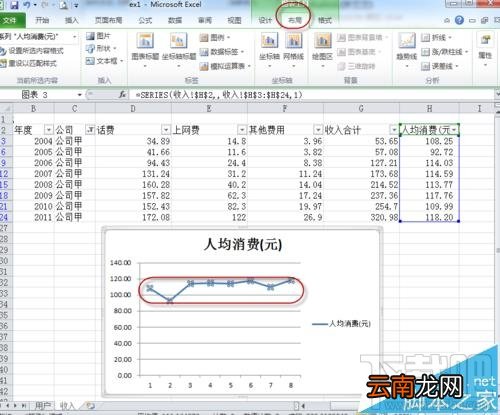Image resolution: width=500 pixels, height=415 pixels.
Task: Open the 收入合计 column filter dropdown
Action: 394,129
